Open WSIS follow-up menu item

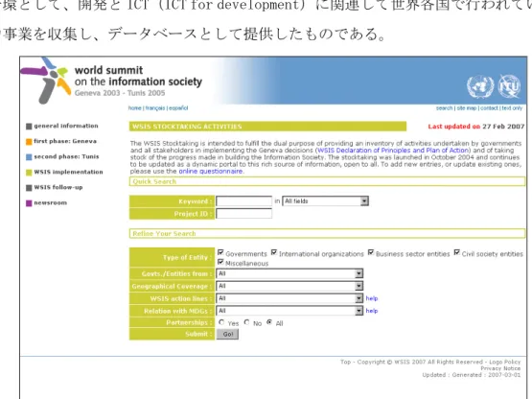tap(58, 187)
